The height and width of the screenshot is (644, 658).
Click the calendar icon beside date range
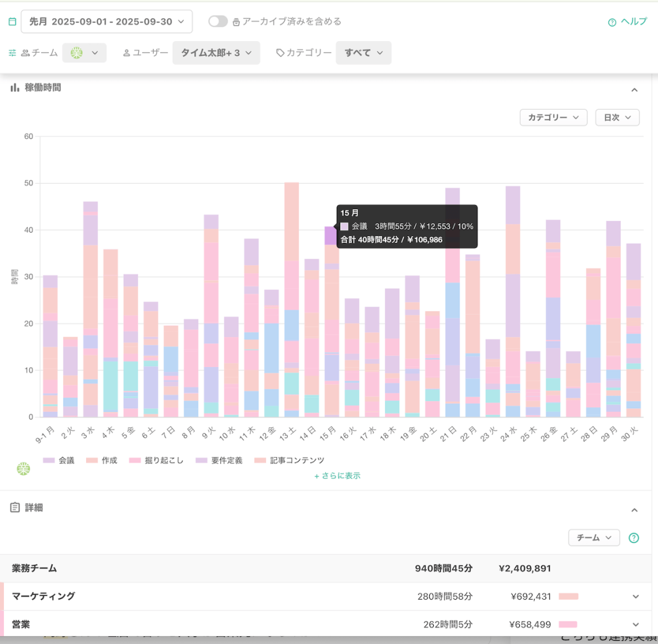(12, 22)
